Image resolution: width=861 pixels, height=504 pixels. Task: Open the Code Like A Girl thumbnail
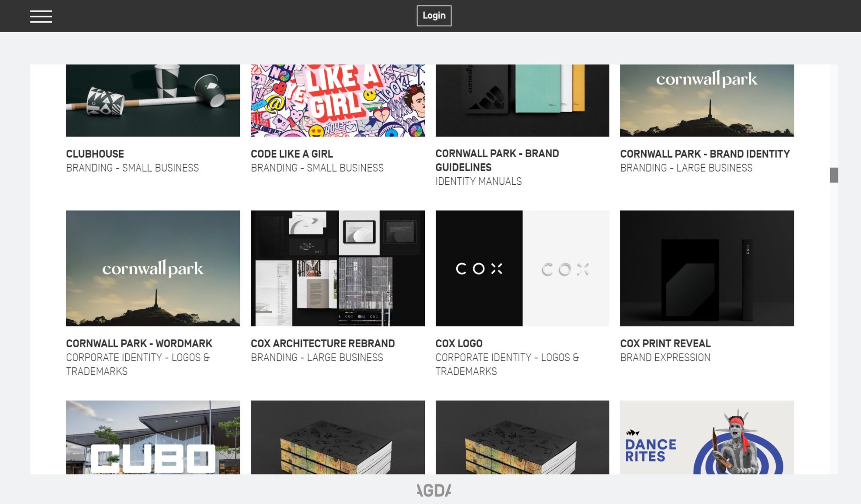(x=337, y=100)
